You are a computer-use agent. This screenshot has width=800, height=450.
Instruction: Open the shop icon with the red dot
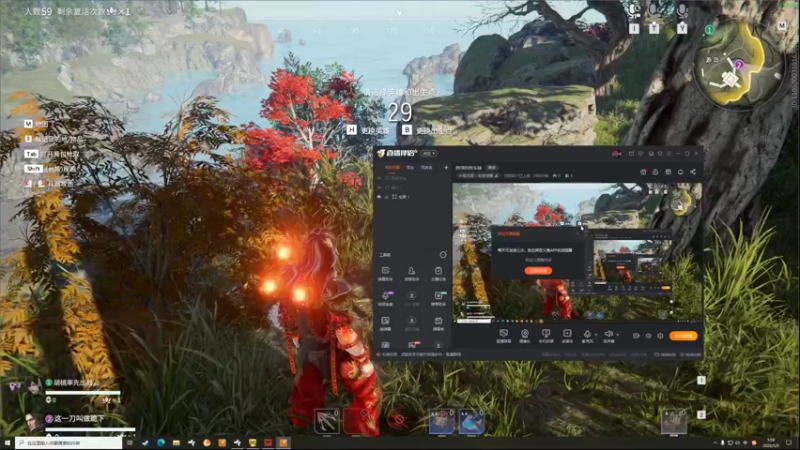643,172
